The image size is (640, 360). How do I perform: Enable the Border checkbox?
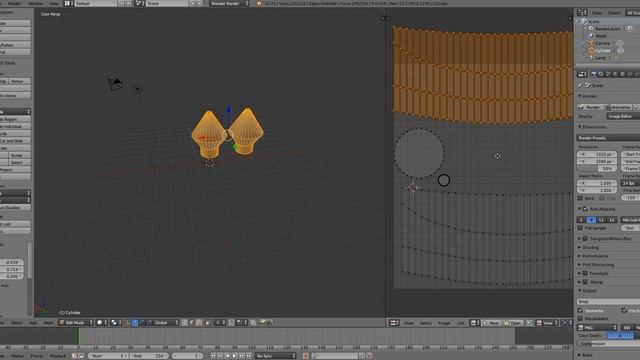(x=580, y=198)
